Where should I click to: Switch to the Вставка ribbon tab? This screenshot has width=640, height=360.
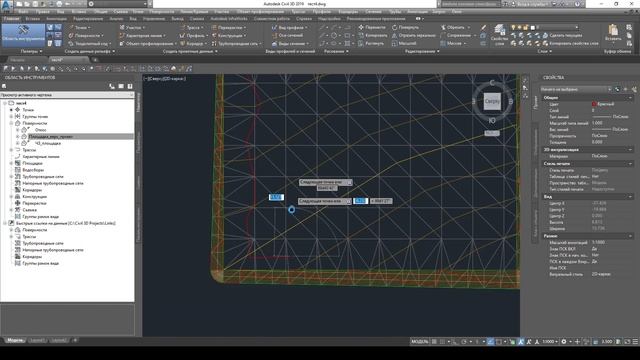[x=33, y=19]
